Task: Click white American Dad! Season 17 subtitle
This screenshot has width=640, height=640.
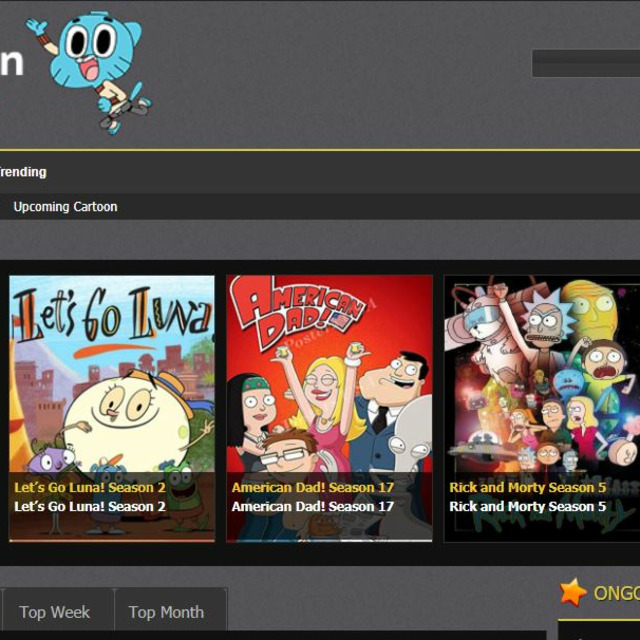Action: [x=312, y=507]
